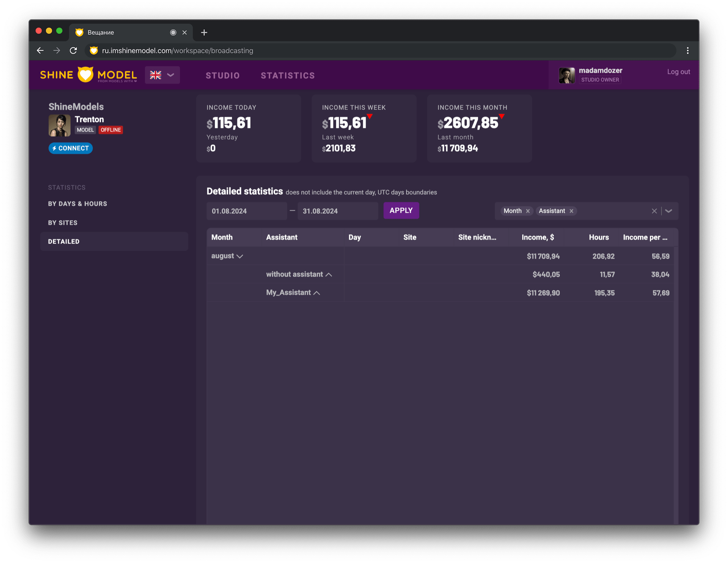Click the madamdozer profile avatar

click(566, 75)
